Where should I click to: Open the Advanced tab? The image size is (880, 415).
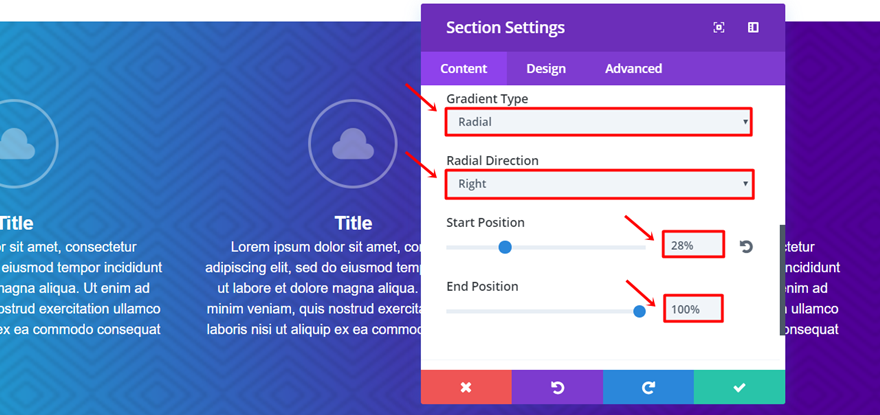[633, 69]
